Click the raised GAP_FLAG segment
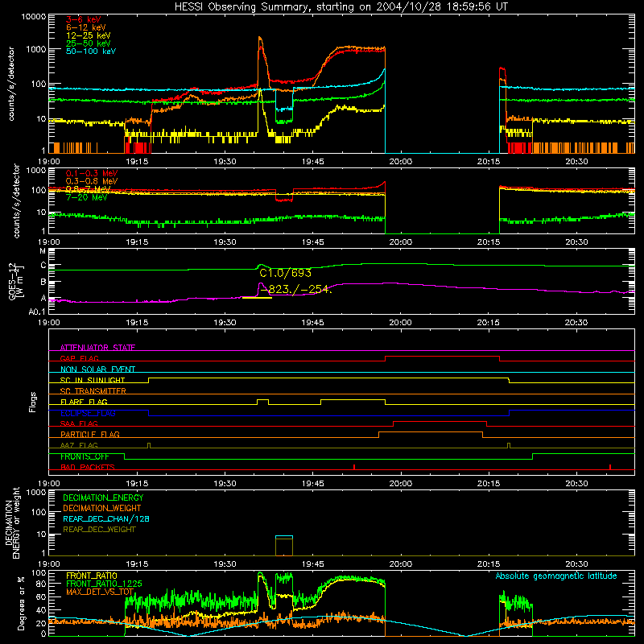Screen dimensions: 644x644 442,357
